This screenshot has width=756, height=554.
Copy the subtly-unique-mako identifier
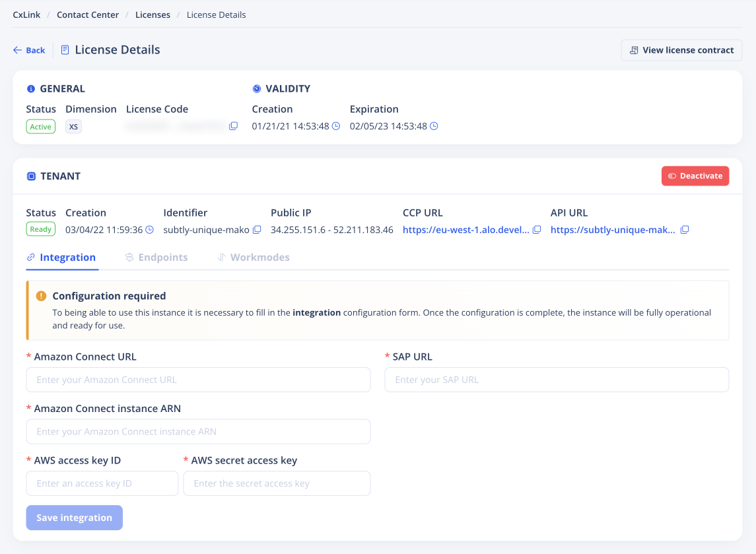[x=257, y=230]
